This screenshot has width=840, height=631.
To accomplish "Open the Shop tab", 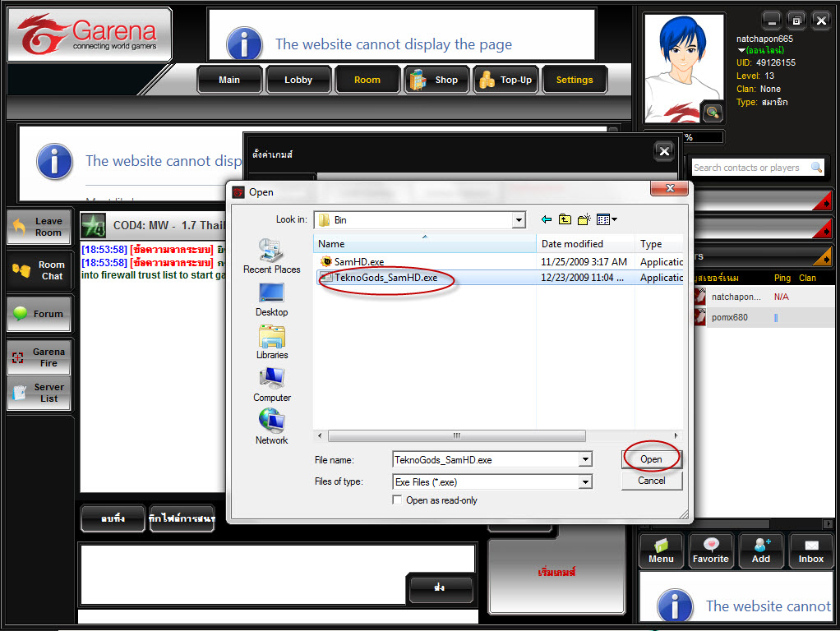I will 436,80.
